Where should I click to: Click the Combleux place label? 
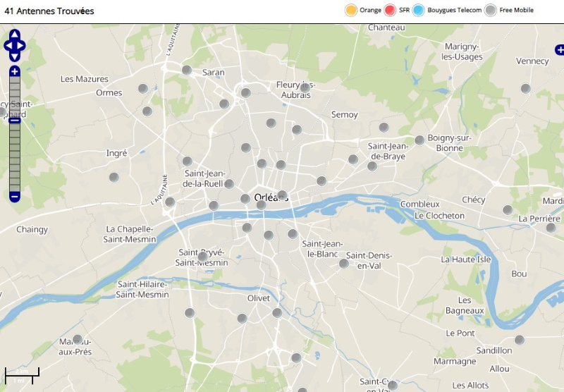point(419,204)
